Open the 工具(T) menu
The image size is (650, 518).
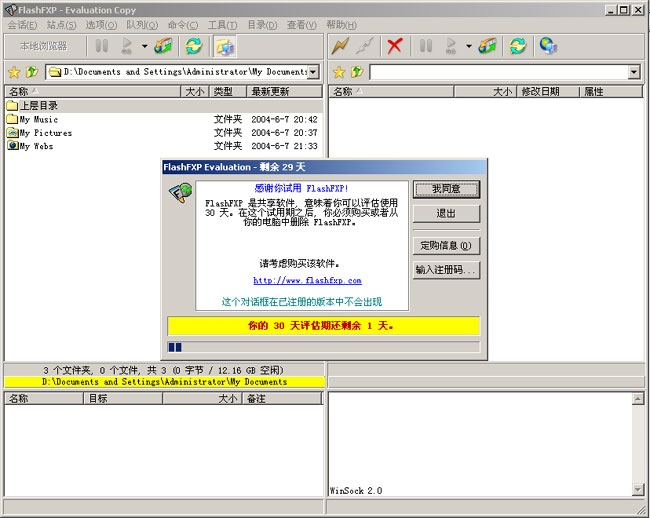click(x=223, y=25)
